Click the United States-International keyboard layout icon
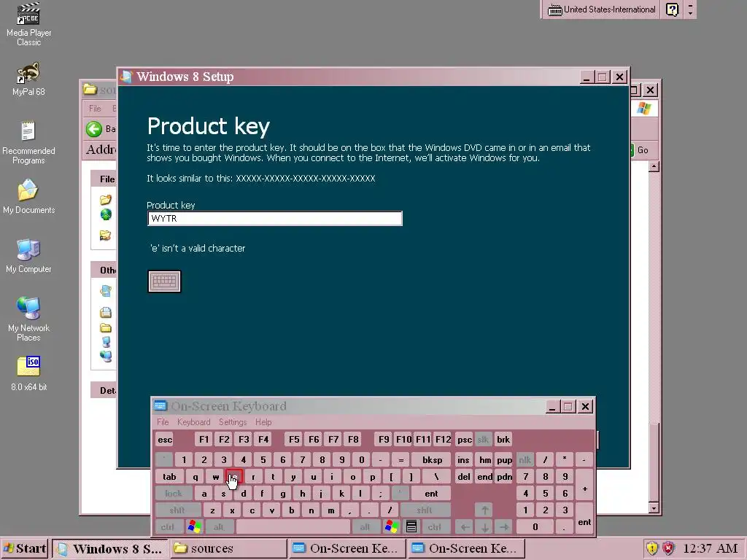Image resolution: width=747 pixels, height=560 pixels. [x=554, y=9]
